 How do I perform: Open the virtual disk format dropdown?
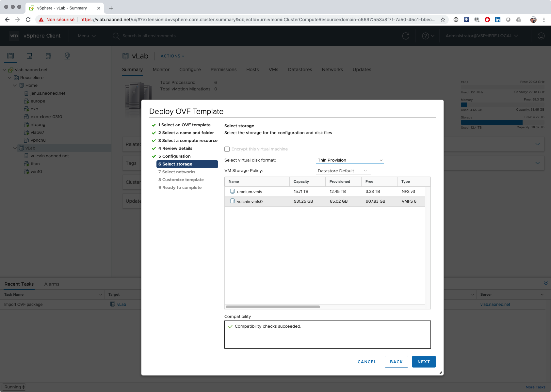coord(350,160)
